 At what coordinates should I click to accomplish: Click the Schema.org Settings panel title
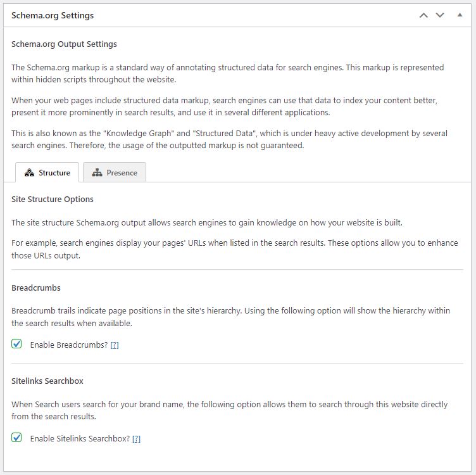tap(53, 15)
